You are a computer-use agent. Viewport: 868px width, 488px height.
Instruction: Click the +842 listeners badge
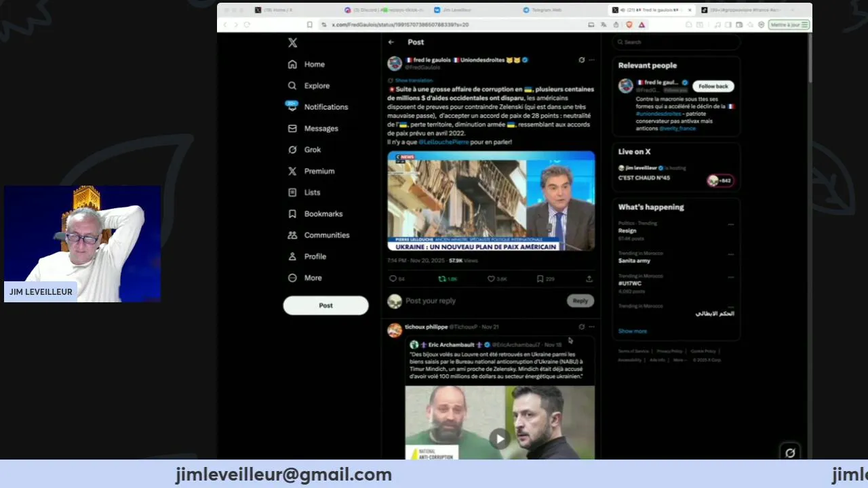pos(719,180)
